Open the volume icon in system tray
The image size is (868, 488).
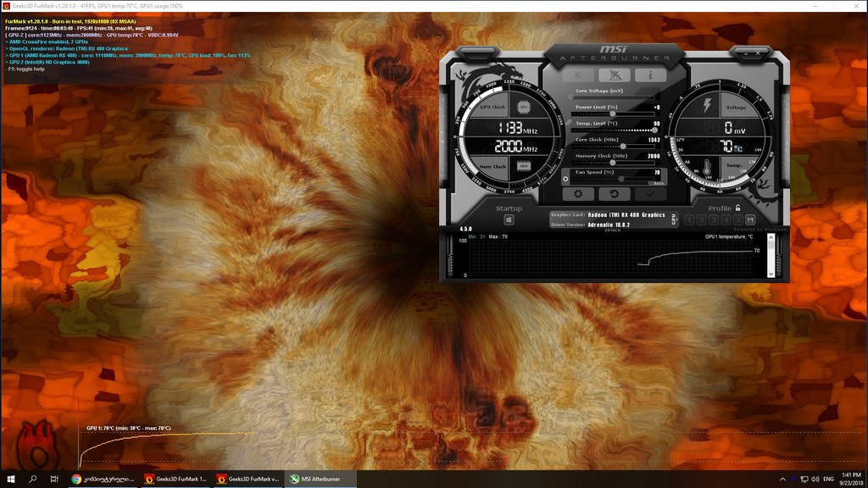pos(815,480)
